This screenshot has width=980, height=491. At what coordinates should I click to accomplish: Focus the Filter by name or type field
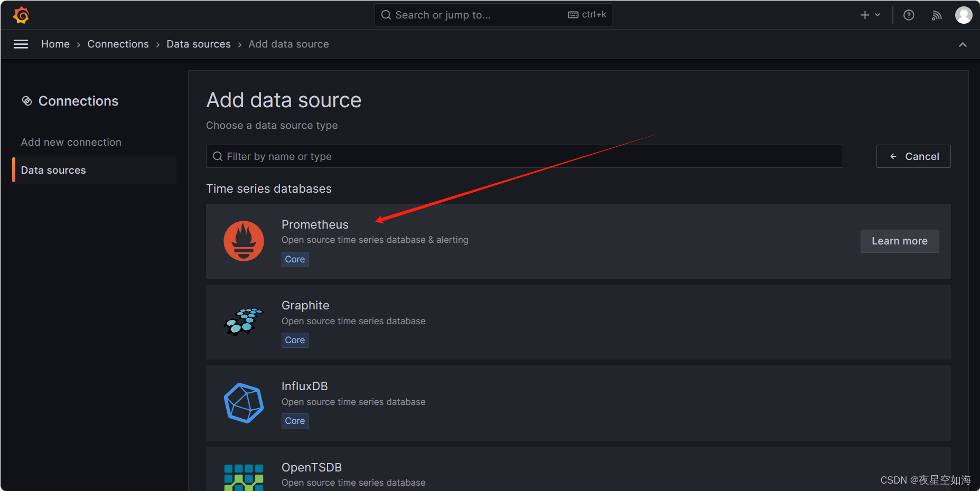point(524,156)
